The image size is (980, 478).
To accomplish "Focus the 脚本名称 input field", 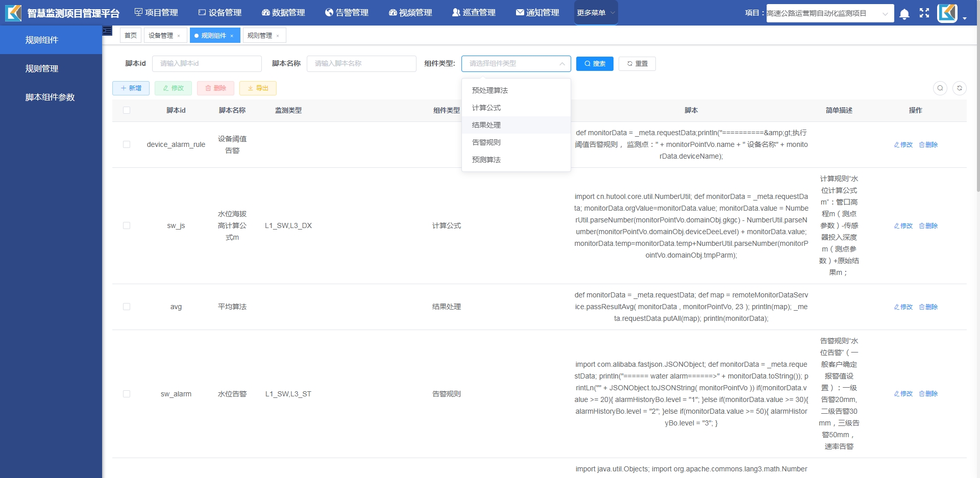I will click(361, 64).
